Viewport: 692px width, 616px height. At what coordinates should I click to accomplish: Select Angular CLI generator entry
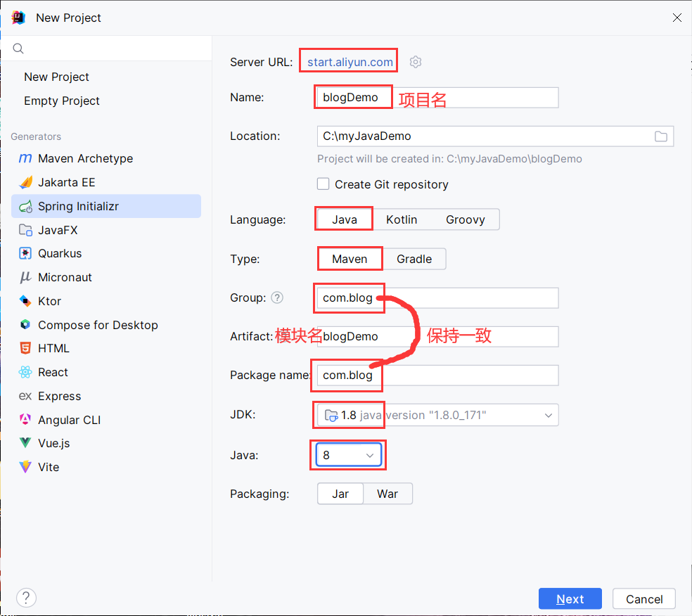coord(106,420)
